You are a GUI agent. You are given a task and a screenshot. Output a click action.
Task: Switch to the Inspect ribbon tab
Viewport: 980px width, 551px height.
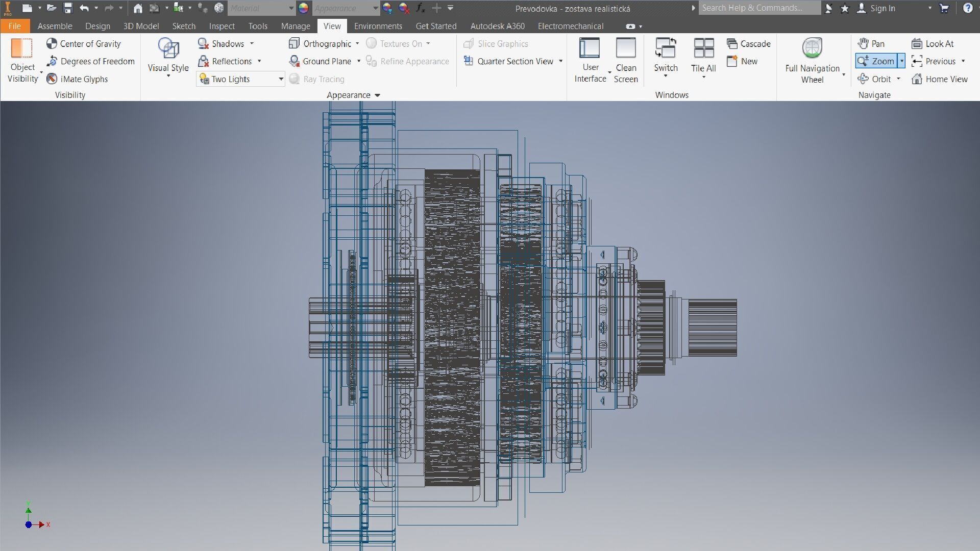click(x=222, y=26)
